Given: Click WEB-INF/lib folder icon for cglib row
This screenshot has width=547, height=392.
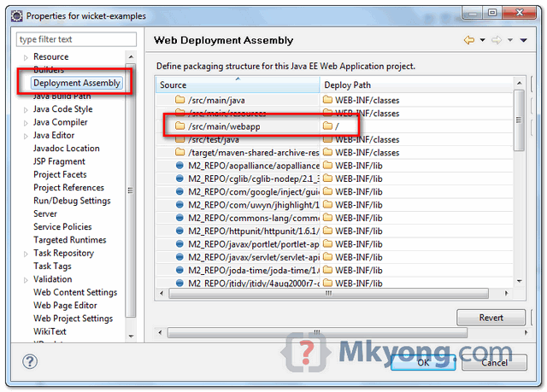Looking at the screenshot, I should point(327,178).
